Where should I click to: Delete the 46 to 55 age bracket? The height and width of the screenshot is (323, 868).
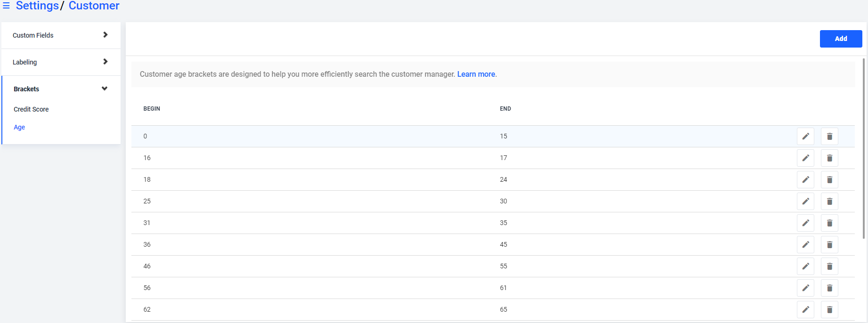point(829,266)
